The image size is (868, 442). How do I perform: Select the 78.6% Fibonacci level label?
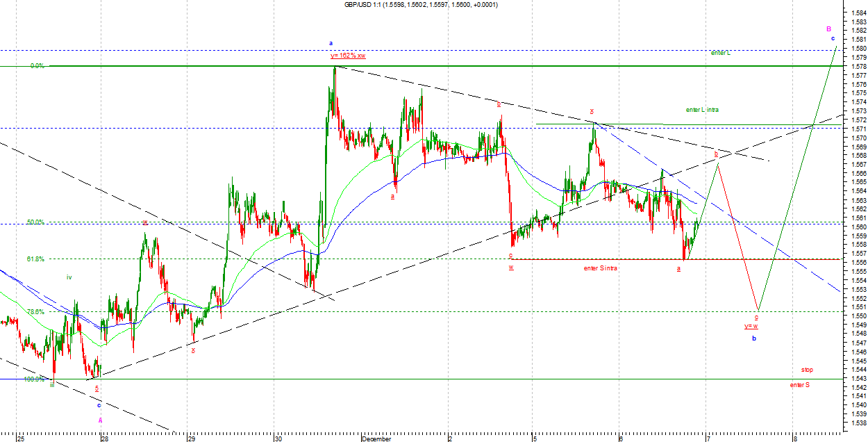click(35, 312)
